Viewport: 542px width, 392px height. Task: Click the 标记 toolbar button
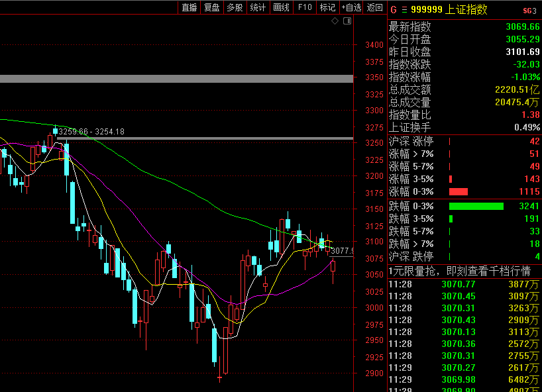coord(328,7)
